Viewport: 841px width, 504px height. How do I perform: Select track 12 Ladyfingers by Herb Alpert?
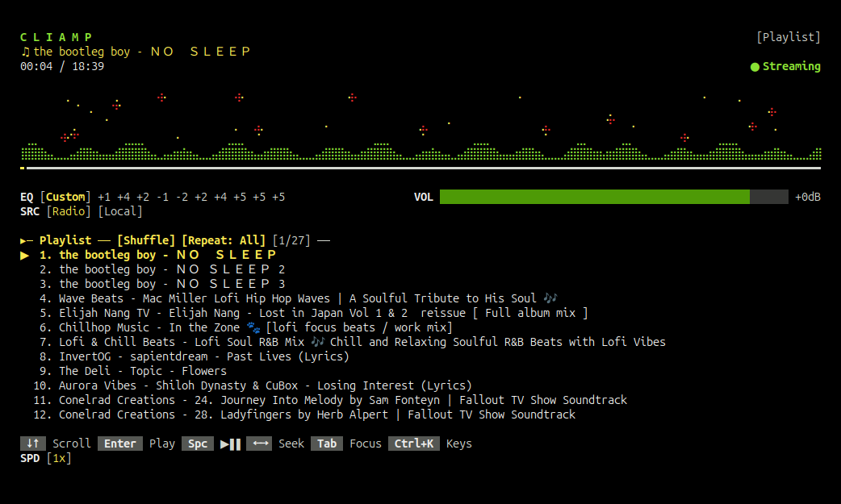304,414
